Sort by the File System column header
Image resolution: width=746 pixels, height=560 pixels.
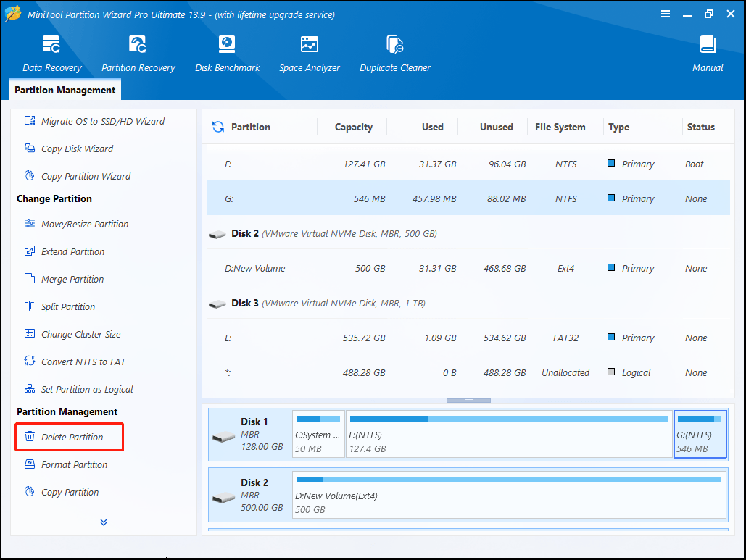560,127
